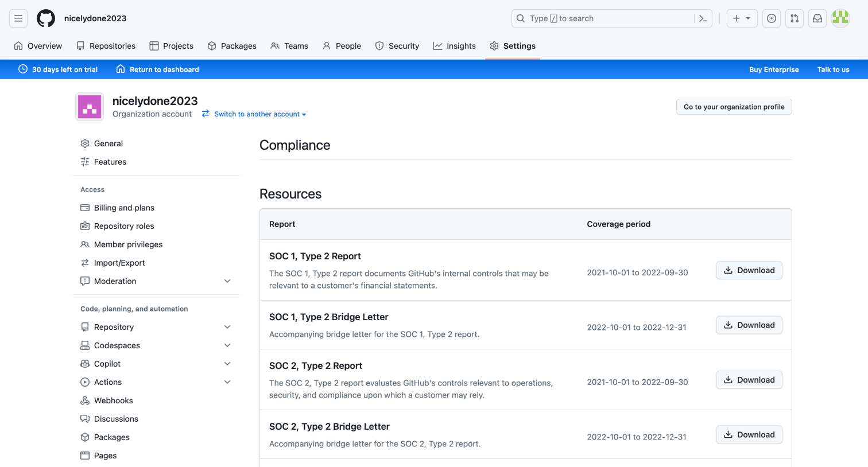Open the create new plus menu
868x467 pixels.
tap(742, 18)
